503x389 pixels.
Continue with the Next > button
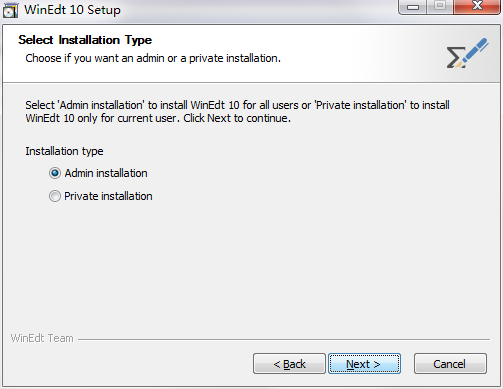[x=364, y=364]
